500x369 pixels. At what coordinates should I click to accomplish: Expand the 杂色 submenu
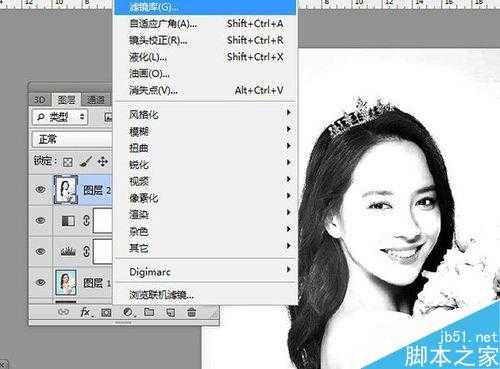coord(205,231)
